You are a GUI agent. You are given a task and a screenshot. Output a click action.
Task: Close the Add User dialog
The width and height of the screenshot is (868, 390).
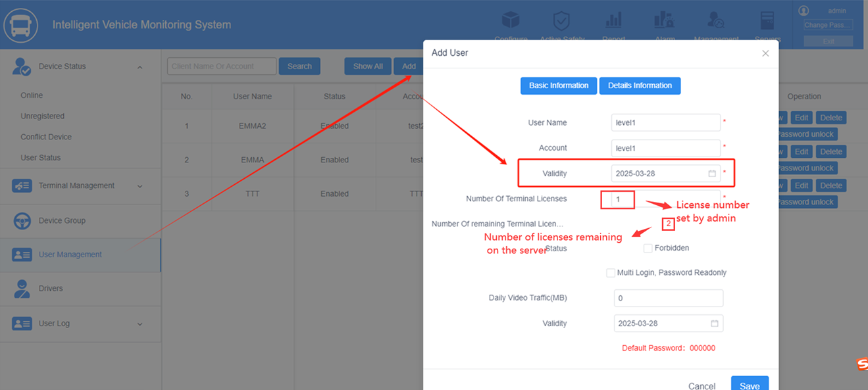tap(765, 53)
